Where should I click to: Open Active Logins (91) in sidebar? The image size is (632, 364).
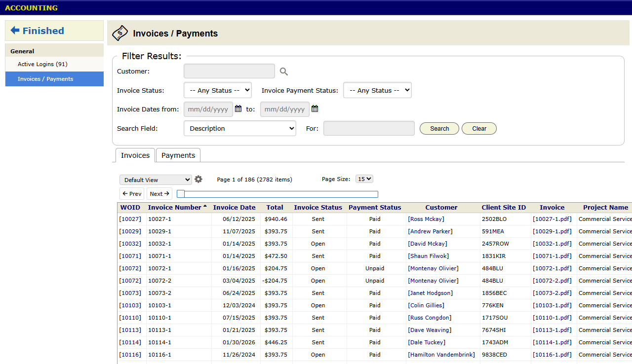[x=54, y=64]
